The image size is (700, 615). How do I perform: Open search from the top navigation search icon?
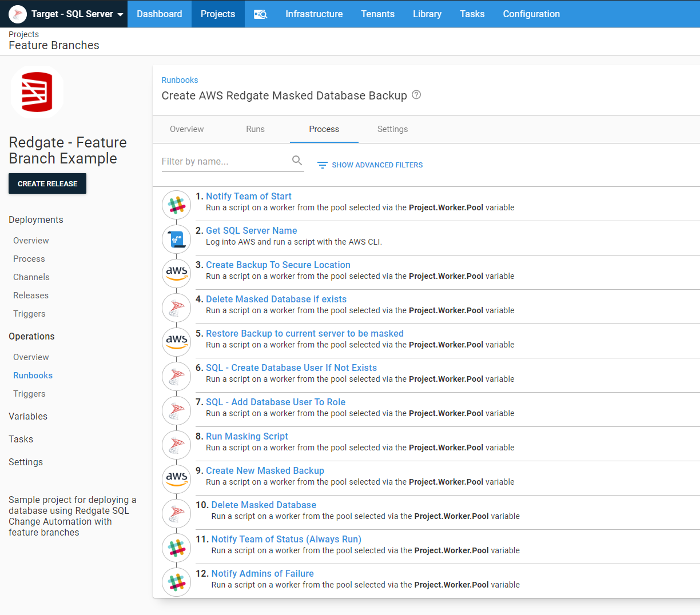coord(260,14)
